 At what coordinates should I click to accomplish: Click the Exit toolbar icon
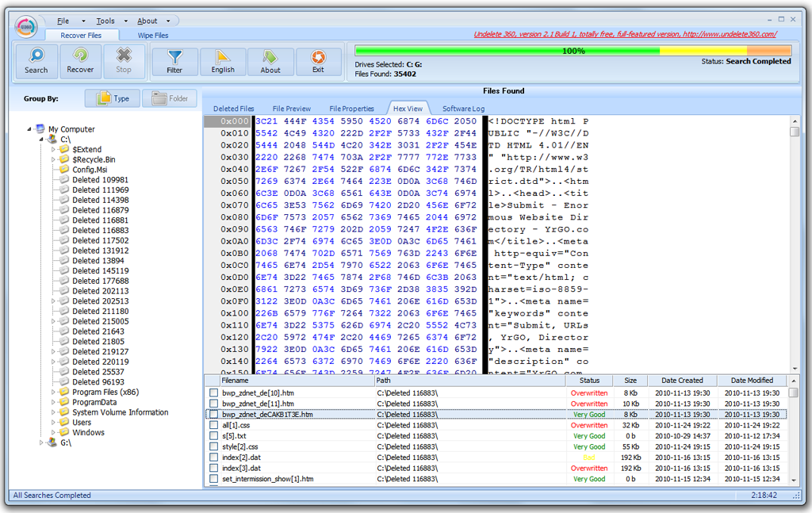click(318, 58)
